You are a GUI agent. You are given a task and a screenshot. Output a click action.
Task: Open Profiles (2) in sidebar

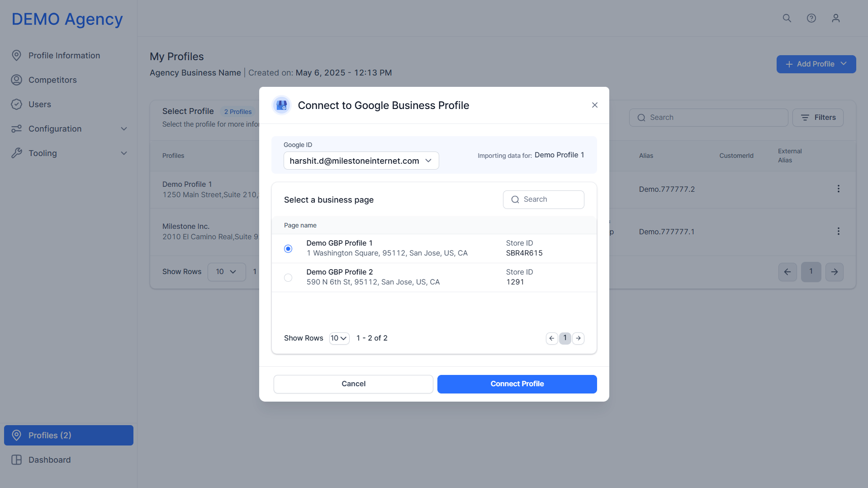69,435
